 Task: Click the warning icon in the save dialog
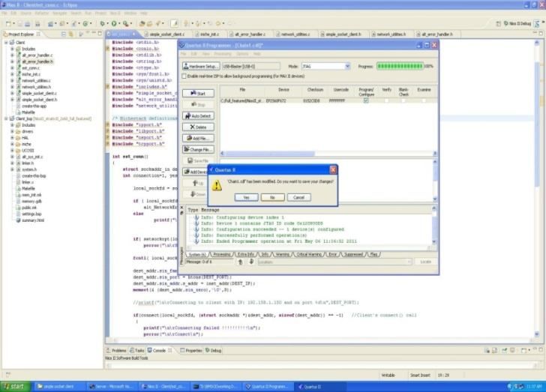pos(217,185)
